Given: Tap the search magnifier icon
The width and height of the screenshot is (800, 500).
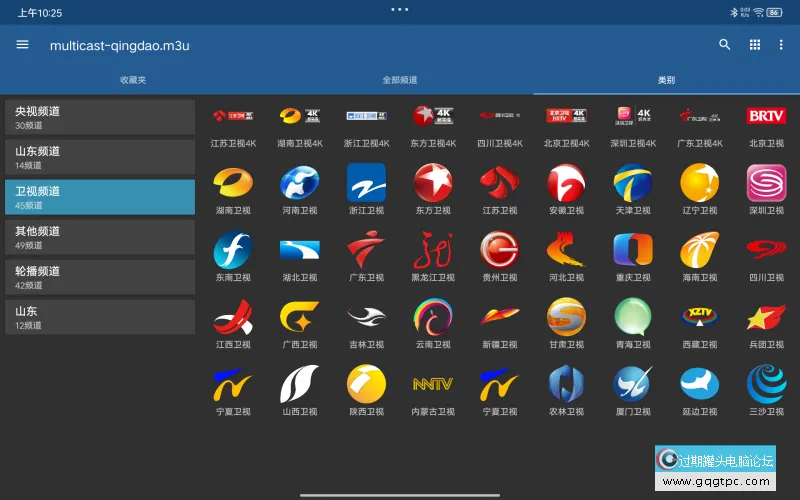Looking at the screenshot, I should [x=725, y=45].
